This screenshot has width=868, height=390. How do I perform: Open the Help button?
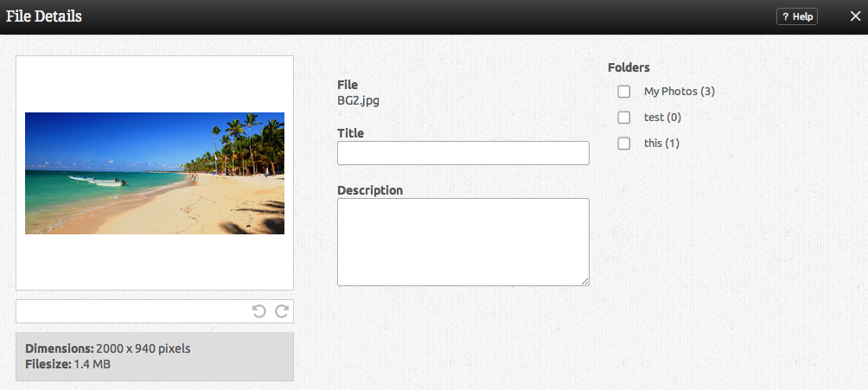pyautogui.click(x=796, y=16)
